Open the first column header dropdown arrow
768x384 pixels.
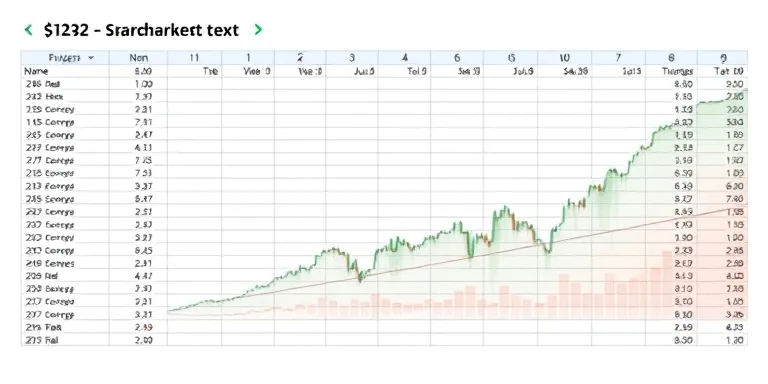tap(91, 58)
